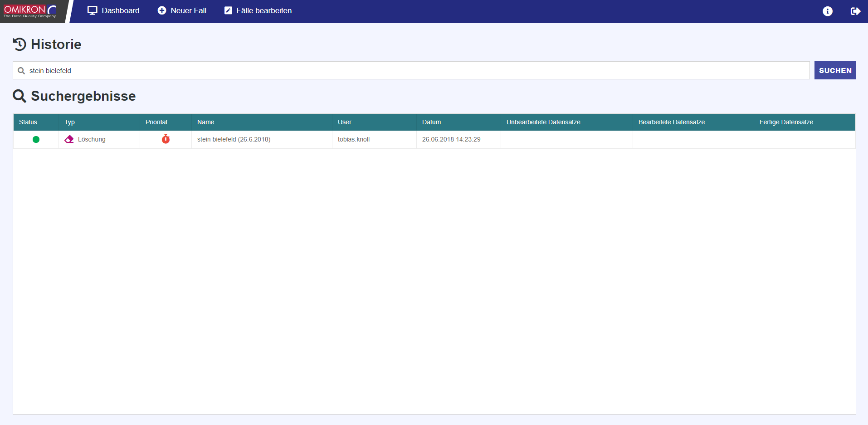Viewport: 868px width, 425px height.
Task: Click user tobias.knoll cell
Action: [x=374, y=139]
